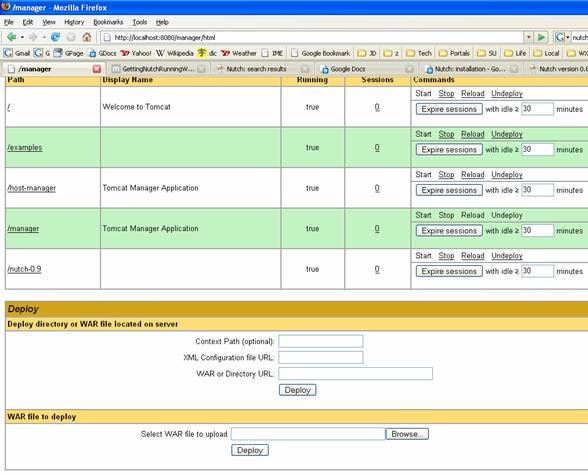Open the Help menu

(162, 22)
